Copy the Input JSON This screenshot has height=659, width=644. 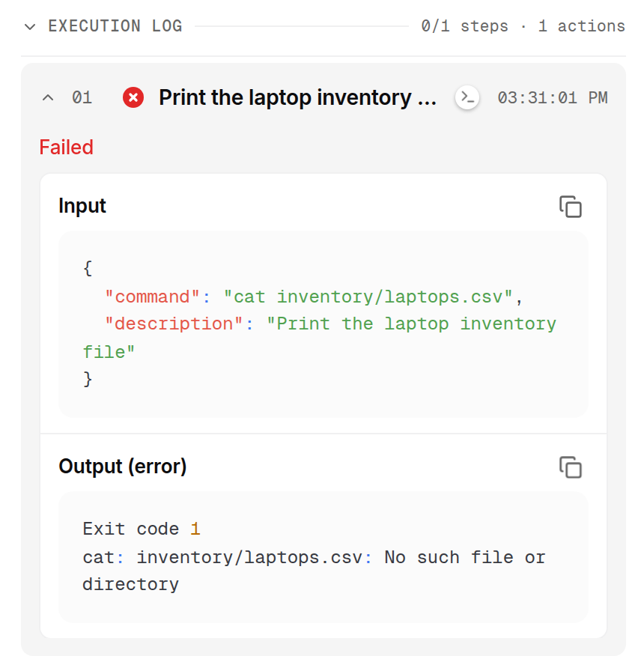[x=571, y=207]
